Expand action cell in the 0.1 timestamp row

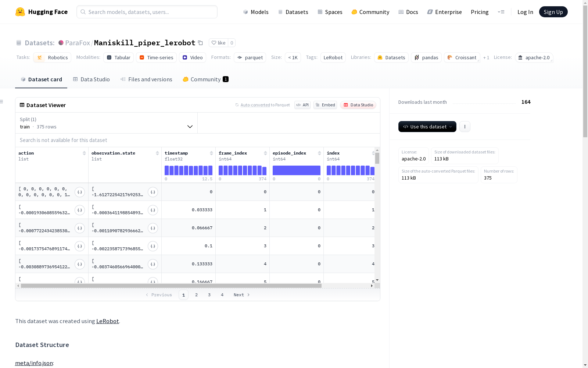coord(80,246)
